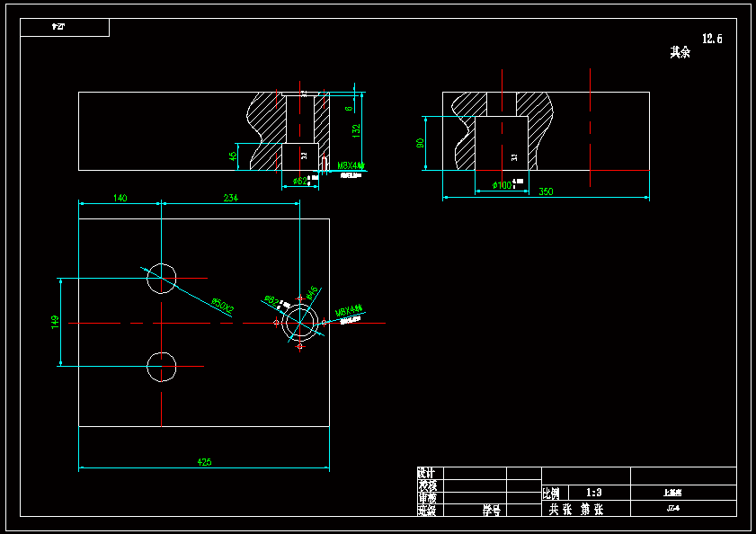The width and height of the screenshot is (756, 534).
Task: Click the scale value "1:3"
Action: click(593, 492)
